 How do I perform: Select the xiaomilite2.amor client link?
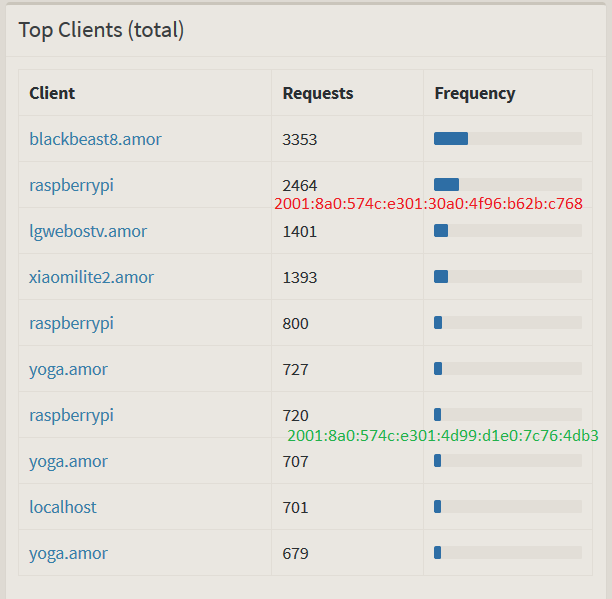click(91, 277)
